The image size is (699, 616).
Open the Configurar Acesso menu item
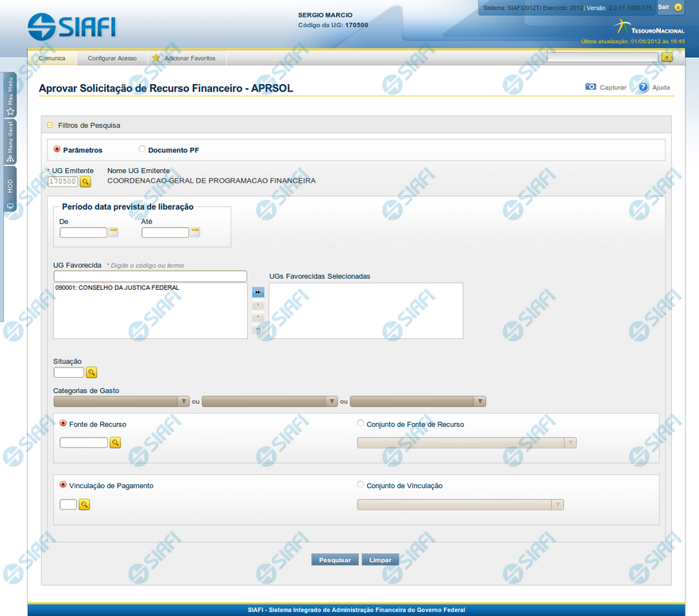[x=112, y=58]
